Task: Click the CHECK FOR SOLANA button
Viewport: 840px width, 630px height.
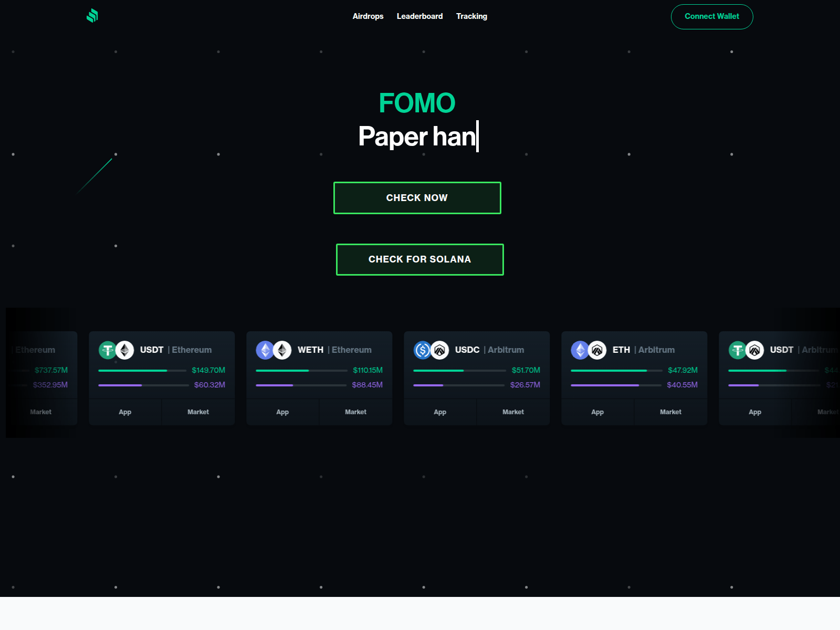Action: [x=420, y=259]
